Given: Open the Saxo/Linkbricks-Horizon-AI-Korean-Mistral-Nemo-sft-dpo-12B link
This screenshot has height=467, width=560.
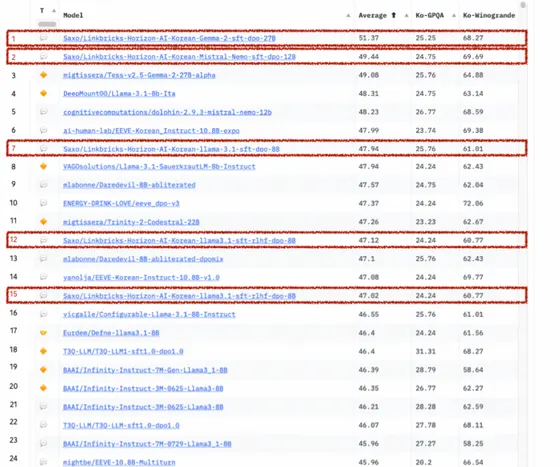Looking at the screenshot, I should 179,56.
